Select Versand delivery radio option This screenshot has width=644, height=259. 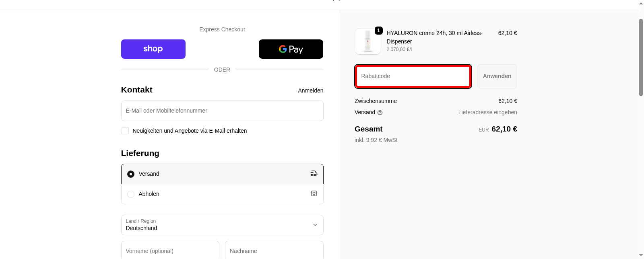[131, 174]
